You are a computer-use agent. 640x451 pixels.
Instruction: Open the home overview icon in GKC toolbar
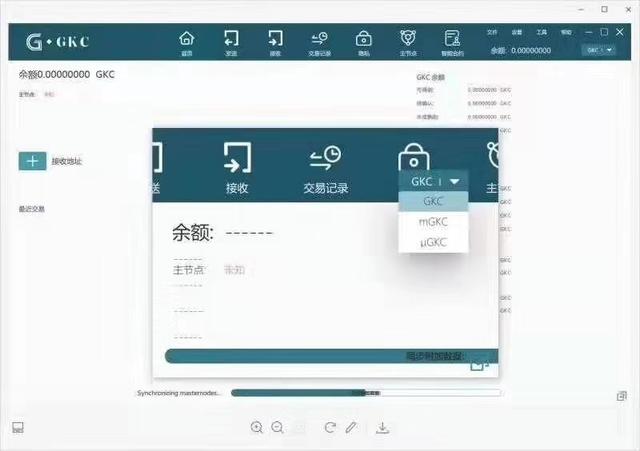click(x=187, y=42)
